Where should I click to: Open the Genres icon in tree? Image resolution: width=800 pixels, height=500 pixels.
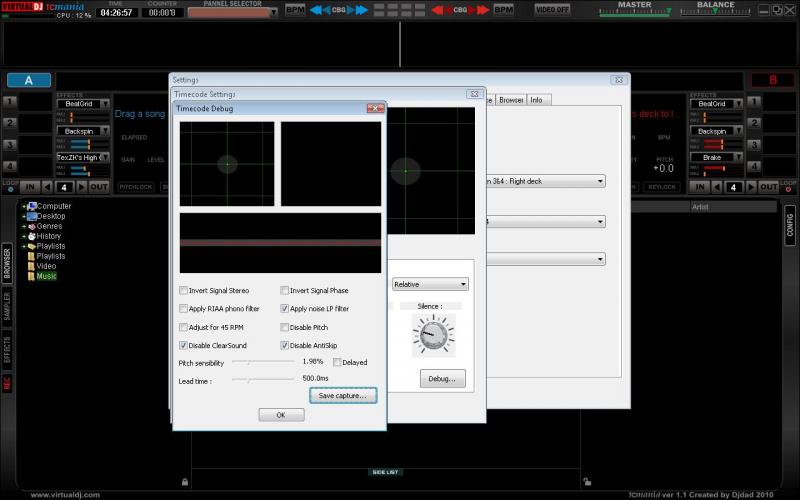click(32, 226)
